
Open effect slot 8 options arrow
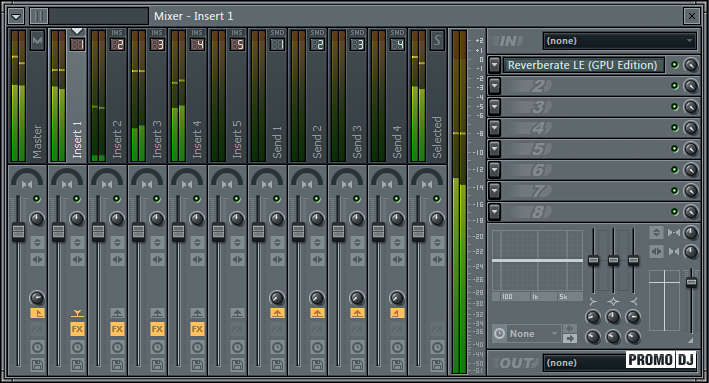click(495, 212)
